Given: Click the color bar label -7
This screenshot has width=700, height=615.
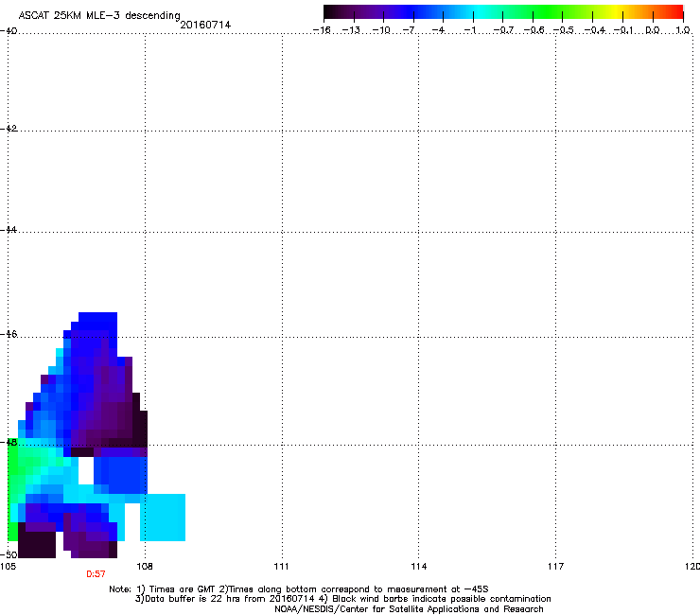Looking at the screenshot, I should click(x=410, y=30).
